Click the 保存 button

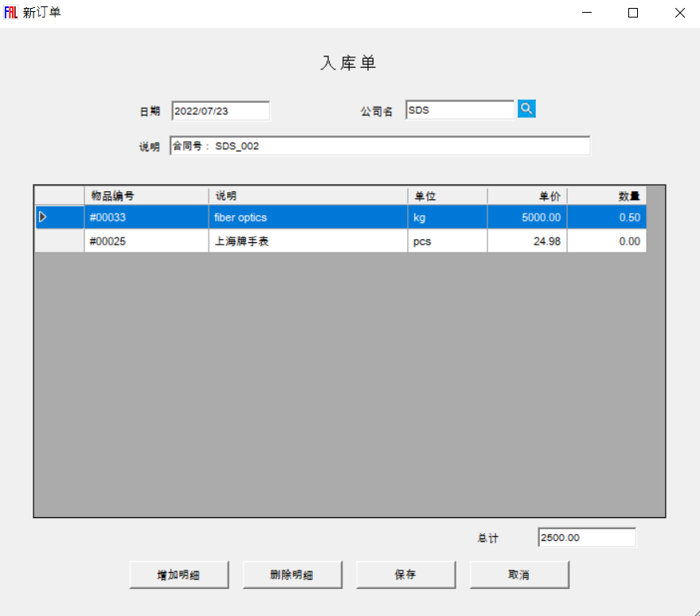[x=406, y=575]
